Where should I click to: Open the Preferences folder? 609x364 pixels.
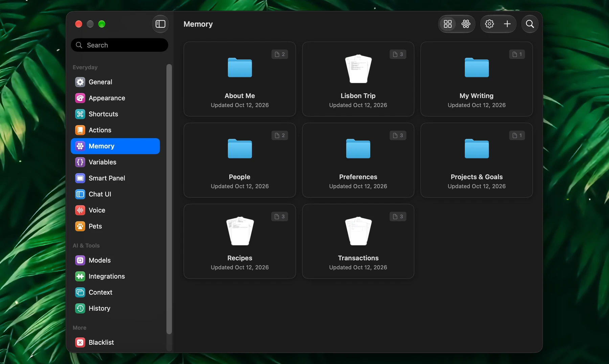click(x=358, y=160)
